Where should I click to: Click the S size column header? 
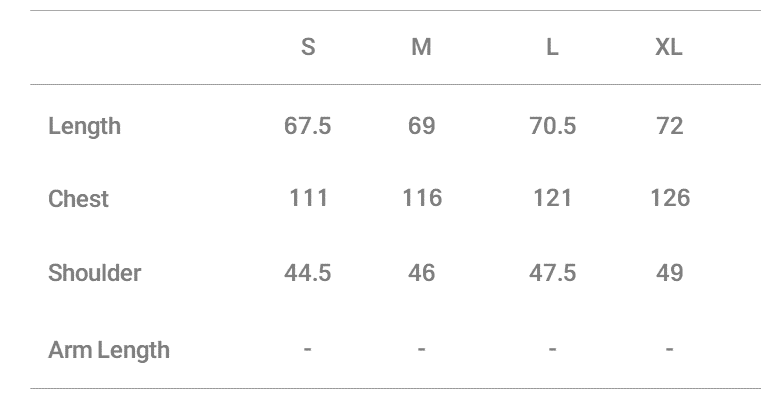tap(308, 47)
